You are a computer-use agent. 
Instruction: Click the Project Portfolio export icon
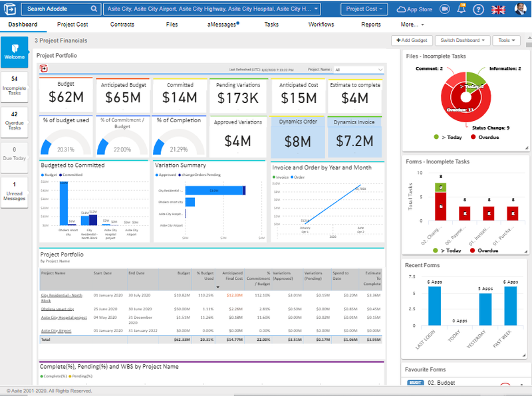pos(44,68)
